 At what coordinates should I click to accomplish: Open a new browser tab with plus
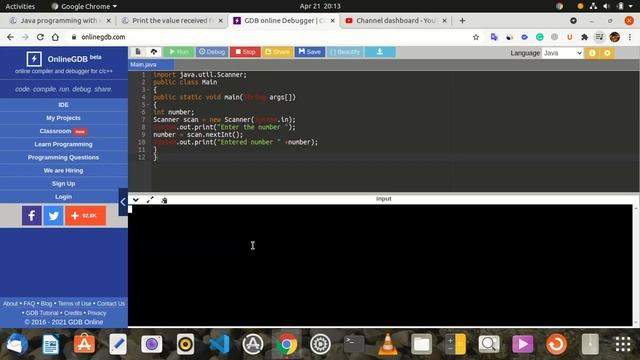coord(462,20)
